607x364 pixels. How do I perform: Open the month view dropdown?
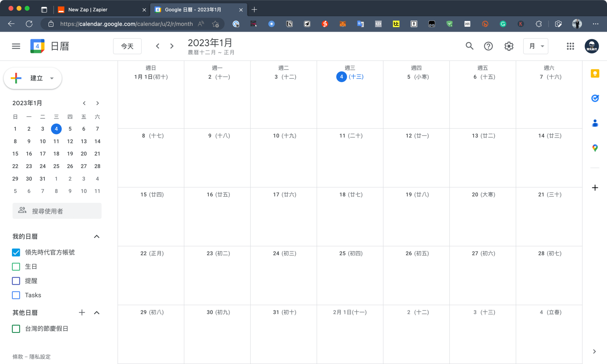tap(536, 46)
